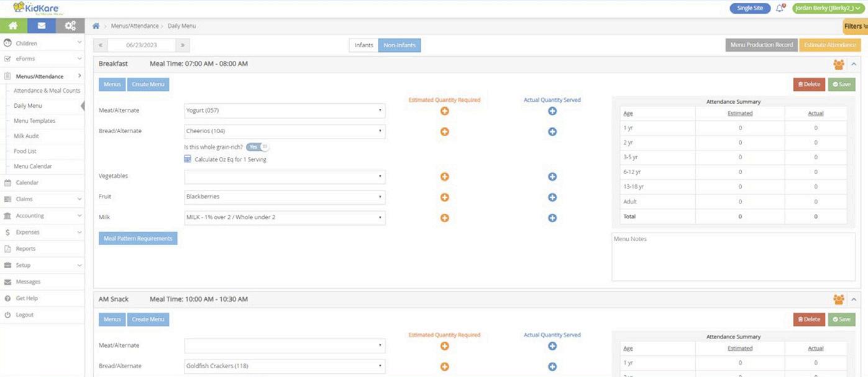The image size is (868, 377).
Task: Add actual quantity for Blackberries row
Action: point(552,197)
